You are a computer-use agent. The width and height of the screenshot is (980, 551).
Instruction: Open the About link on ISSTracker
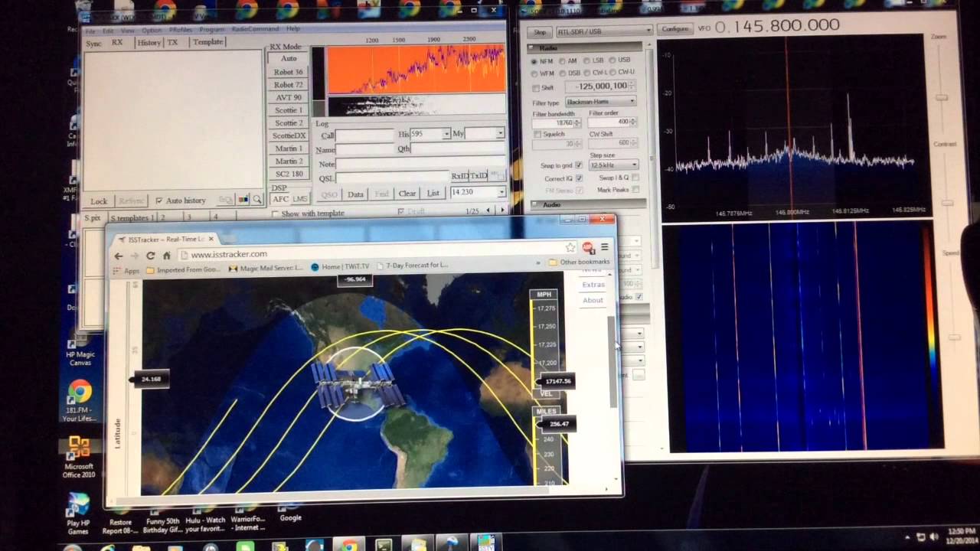(x=593, y=300)
